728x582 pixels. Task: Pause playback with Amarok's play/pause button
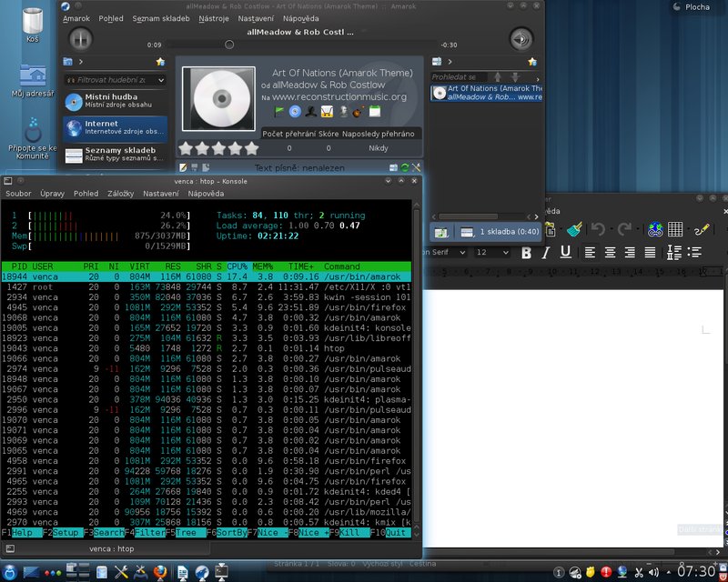(81, 39)
